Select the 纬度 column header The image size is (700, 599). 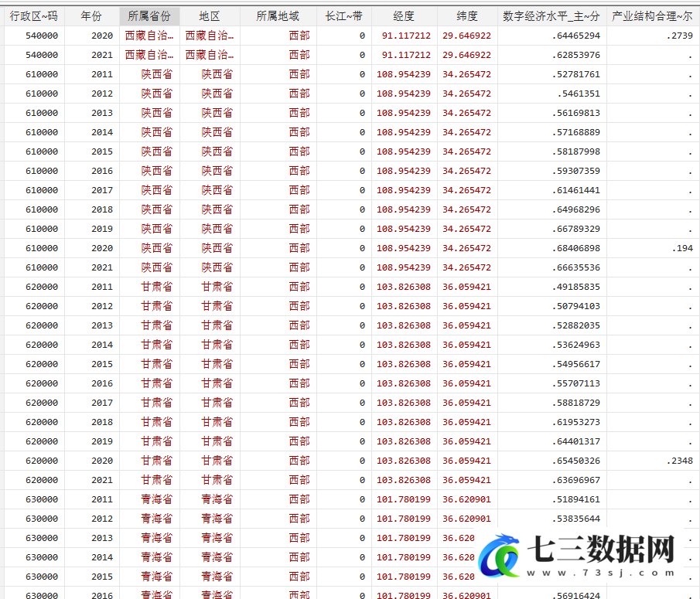(467, 16)
